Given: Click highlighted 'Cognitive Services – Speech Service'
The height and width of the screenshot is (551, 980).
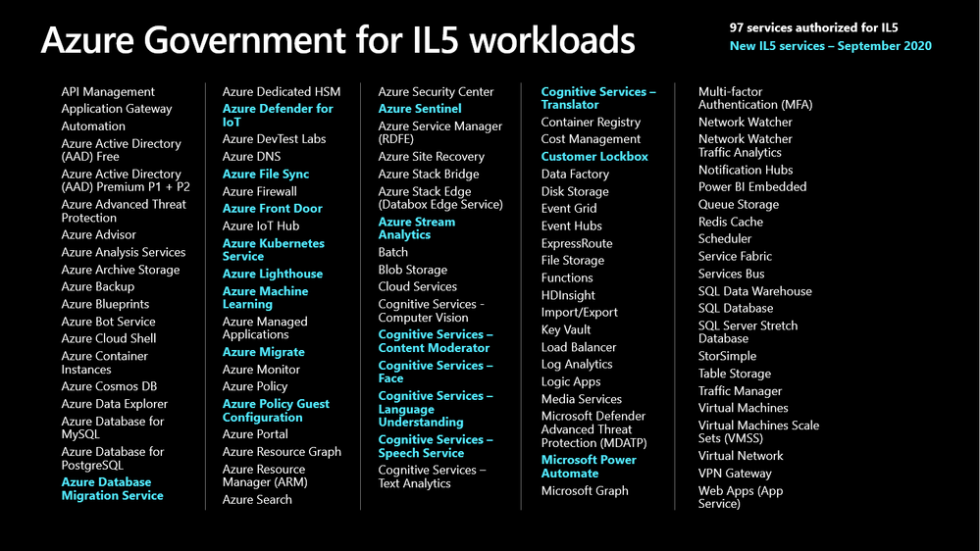Looking at the screenshot, I should (435, 447).
